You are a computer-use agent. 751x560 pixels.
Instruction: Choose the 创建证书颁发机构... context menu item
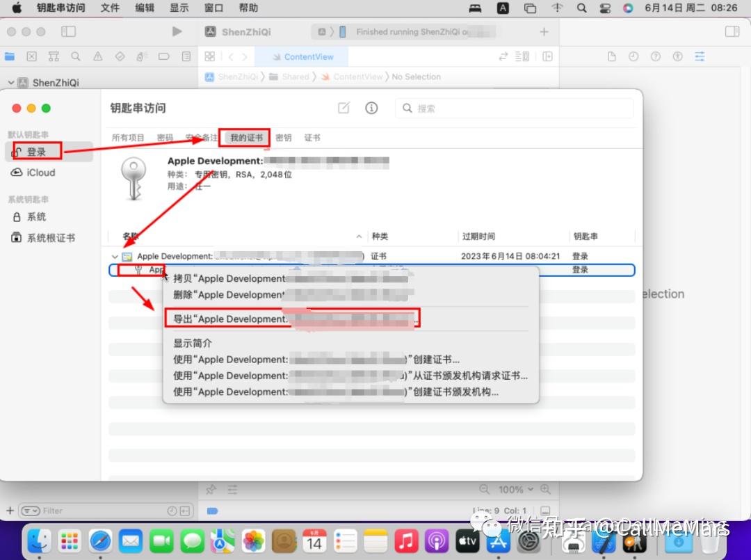[350, 392]
